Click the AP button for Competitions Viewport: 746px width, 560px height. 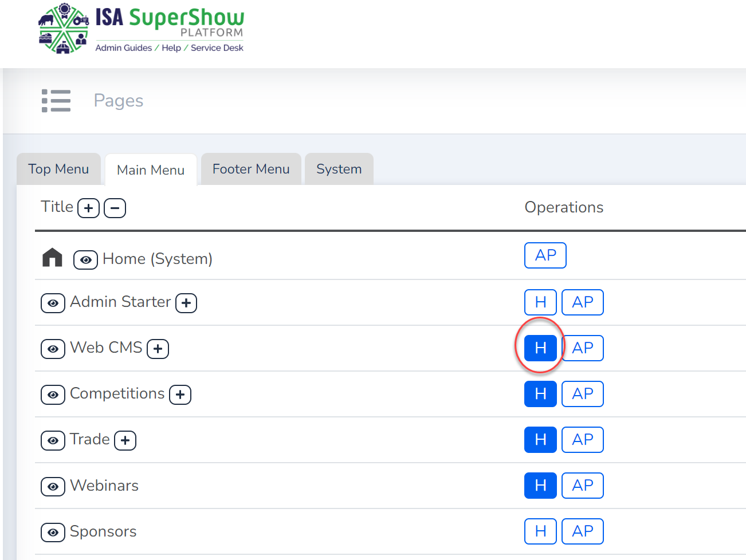pos(582,394)
